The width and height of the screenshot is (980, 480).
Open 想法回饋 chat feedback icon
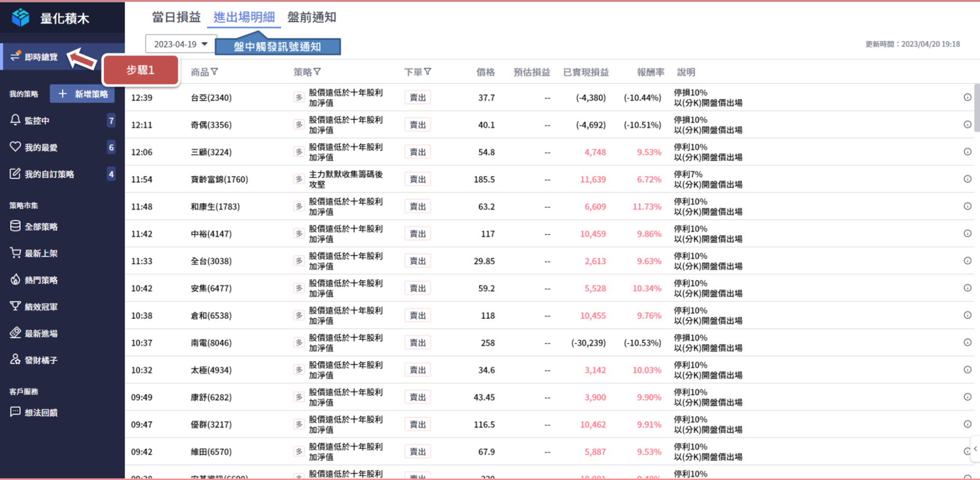pos(15,412)
